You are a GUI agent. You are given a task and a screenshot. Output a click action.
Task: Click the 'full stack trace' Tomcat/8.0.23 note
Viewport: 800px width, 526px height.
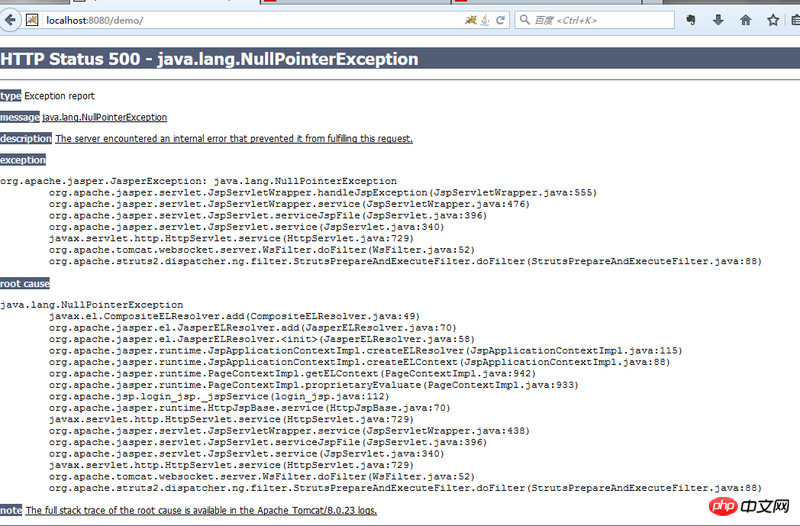(x=202, y=510)
